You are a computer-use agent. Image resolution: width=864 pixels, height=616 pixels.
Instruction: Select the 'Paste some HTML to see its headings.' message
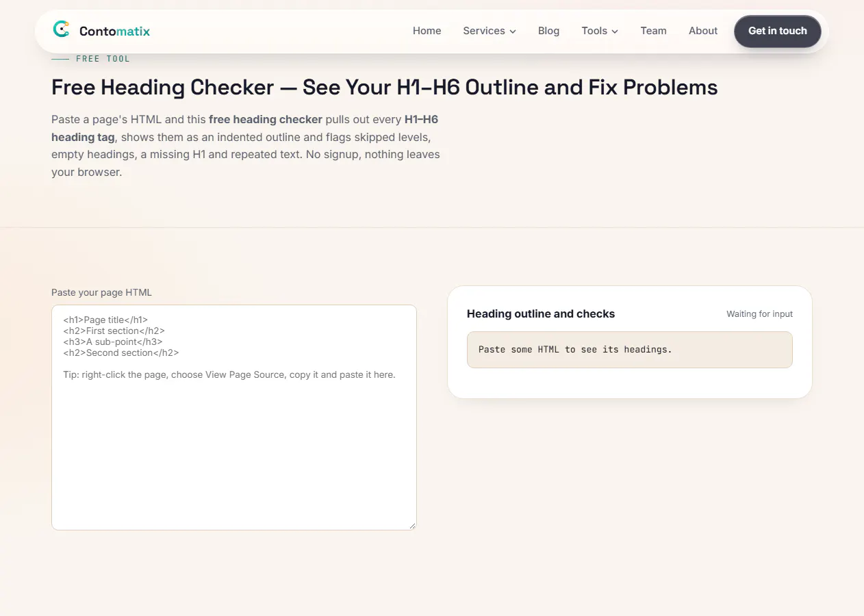[575, 349]
